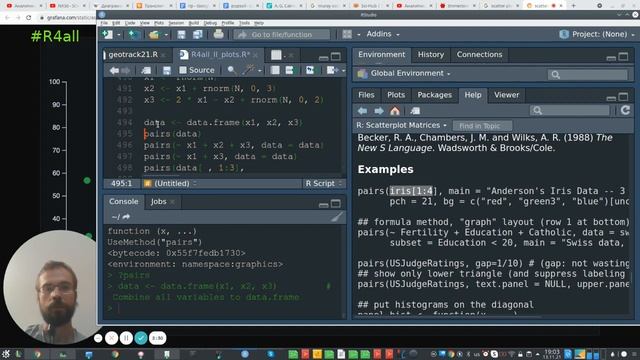Viewport: 640px width, 360px height.
Task: Open the Code menu
Action: coord(130,23)
